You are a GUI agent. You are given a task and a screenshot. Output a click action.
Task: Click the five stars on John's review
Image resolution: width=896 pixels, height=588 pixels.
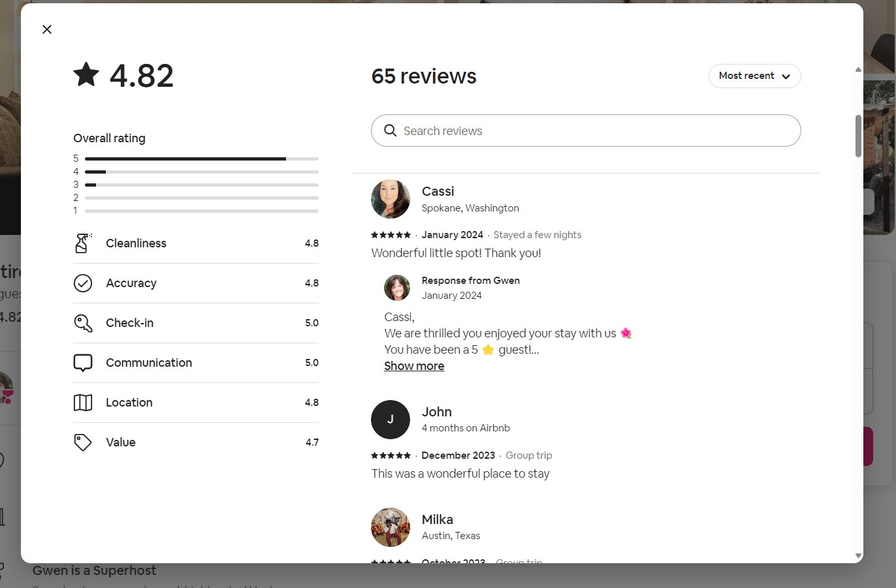click(x=391, y=456)
